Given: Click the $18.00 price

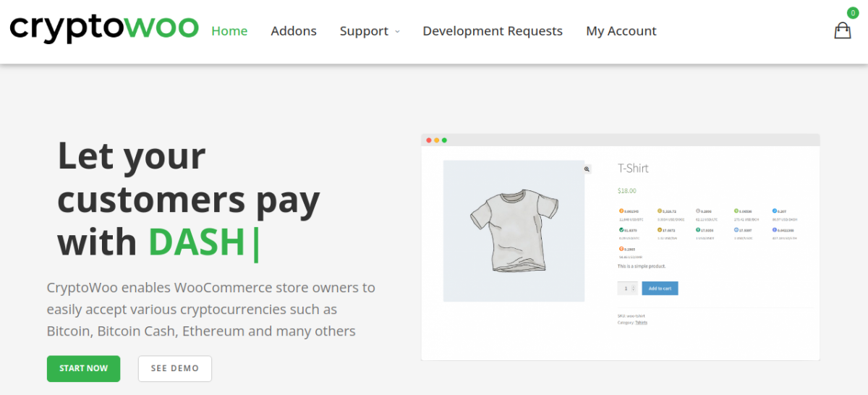Looking at the screenshot, I should (626, 191).
